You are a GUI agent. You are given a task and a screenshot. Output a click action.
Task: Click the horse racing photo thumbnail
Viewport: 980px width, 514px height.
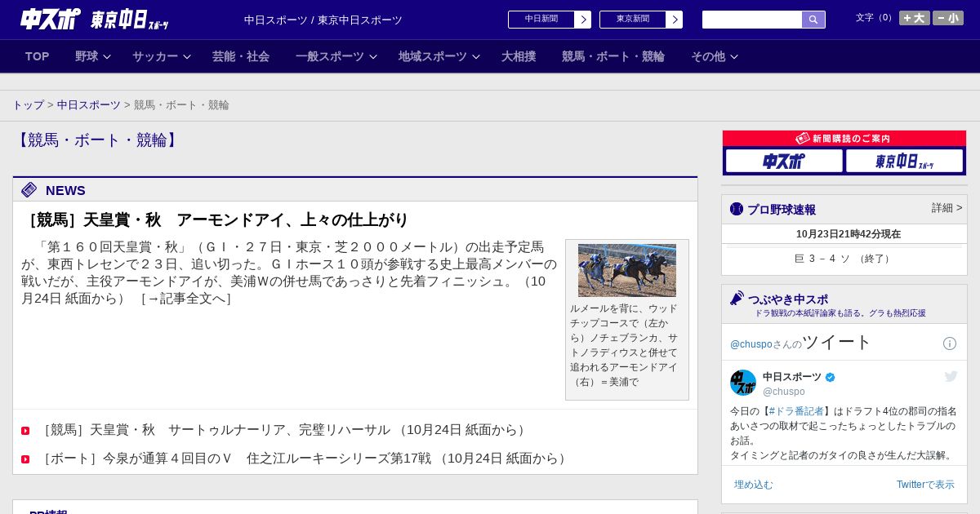[627, 270]
